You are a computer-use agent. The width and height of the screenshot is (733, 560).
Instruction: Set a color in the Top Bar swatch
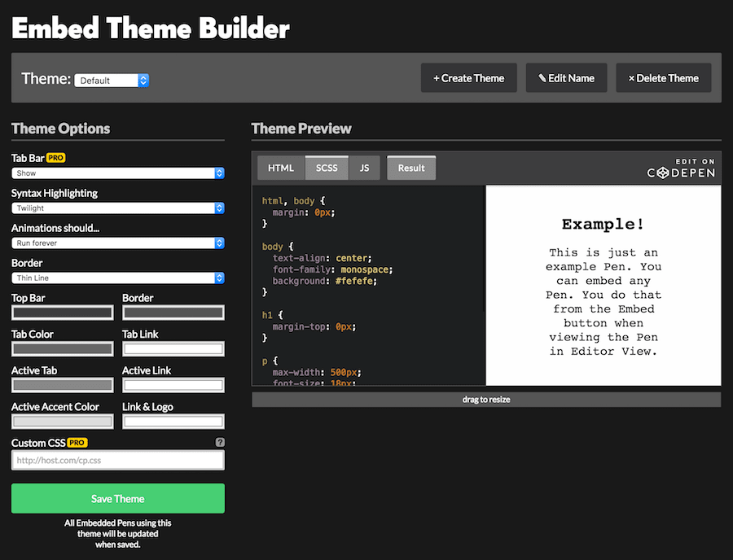click(x=63, y=312)
